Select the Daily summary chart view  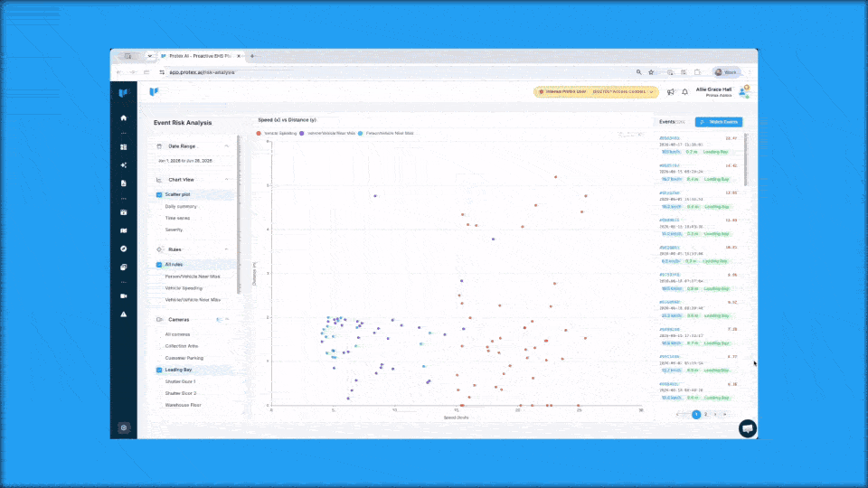[x=181, y=206]
